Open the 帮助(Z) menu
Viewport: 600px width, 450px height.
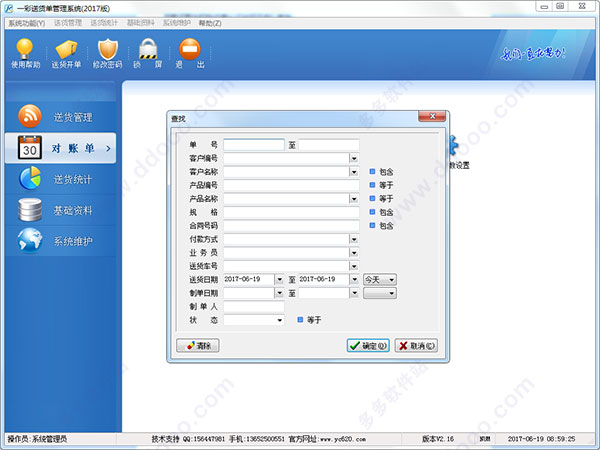click(210, 23)
